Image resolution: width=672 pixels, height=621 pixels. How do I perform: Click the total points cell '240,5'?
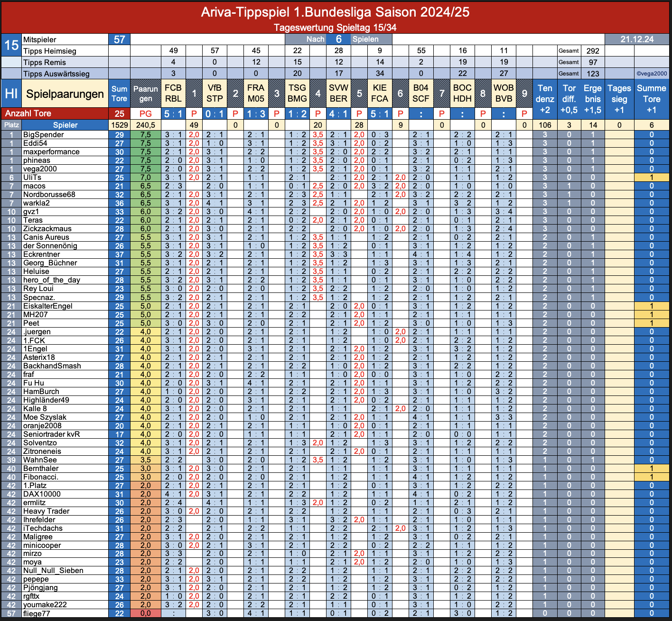click(146, 125)
